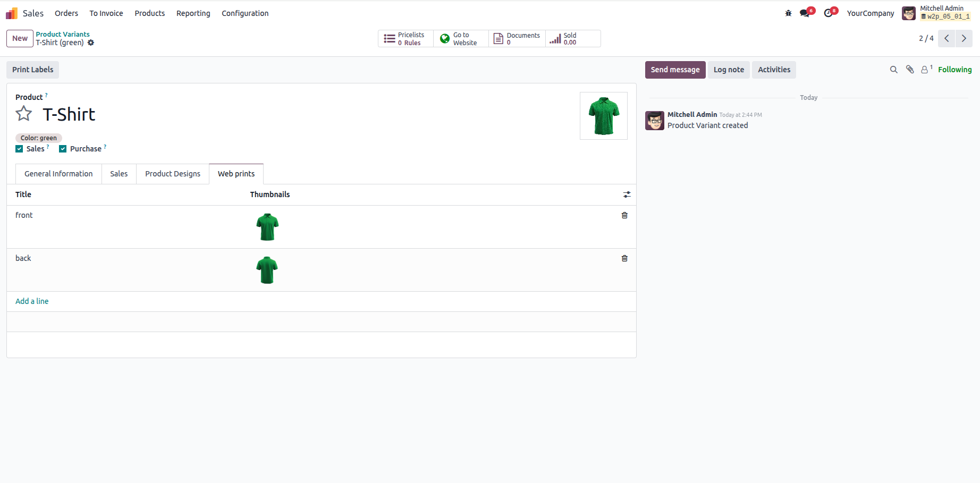Screen dimensions: 980x483
Task: Open Product Variants breadcrumb link
Action: tap(63, 34)
